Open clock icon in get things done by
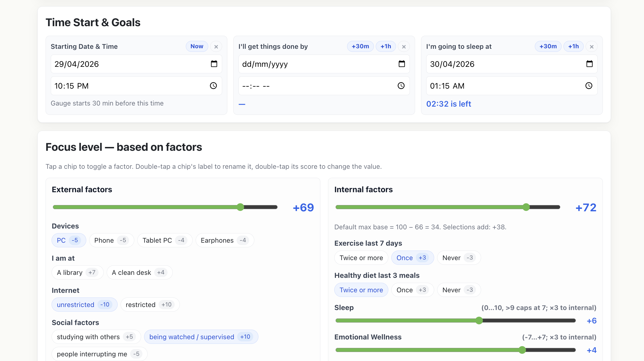This screenshot has width=644, height=361. pos(401,86)
